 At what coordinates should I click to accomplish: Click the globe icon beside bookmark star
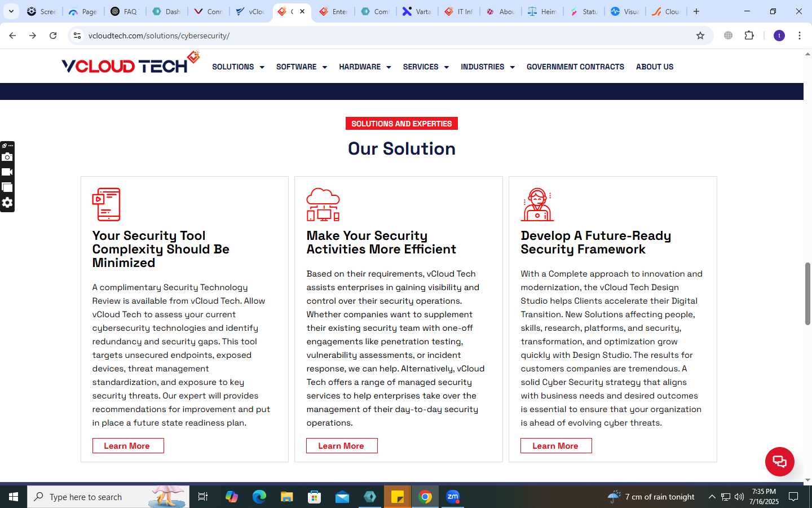729,36
